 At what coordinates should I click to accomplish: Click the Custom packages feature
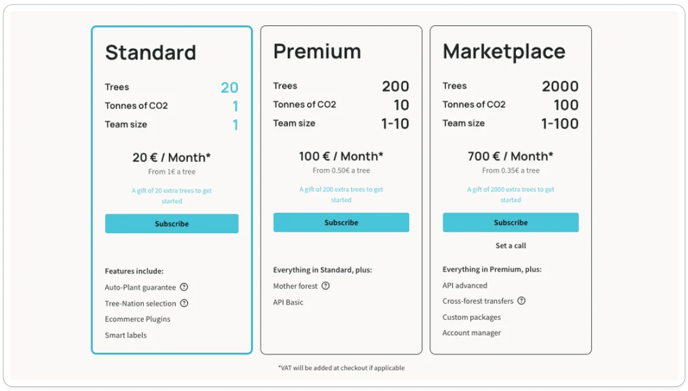tap(471, 317)
